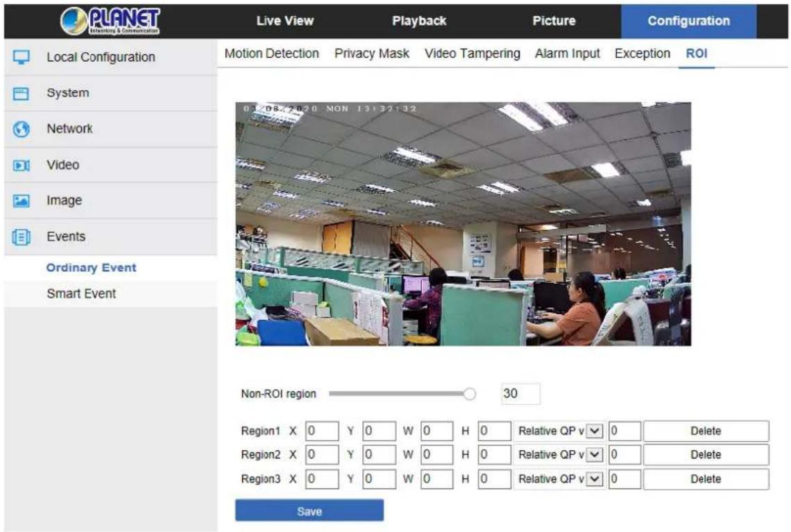Screen dimensions: 791x532
Task: Click the Region3 QP value field
Action: tap(624, 479)
